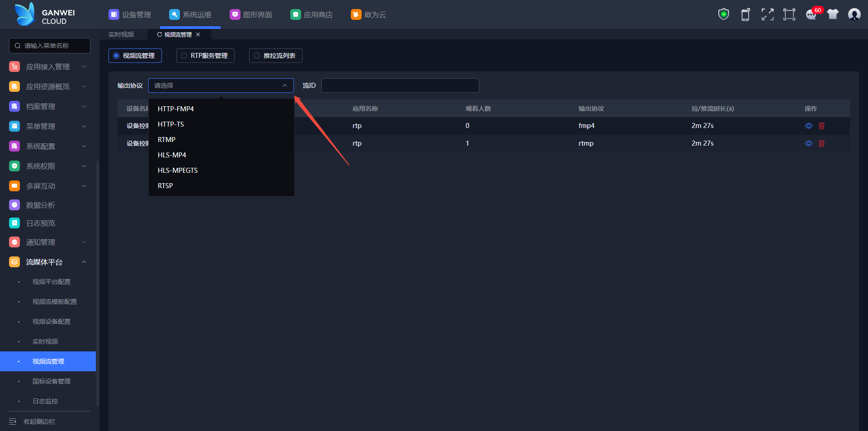Click the 档案管理 sidebar icon
868x431 pixels.
coord(14,106)
